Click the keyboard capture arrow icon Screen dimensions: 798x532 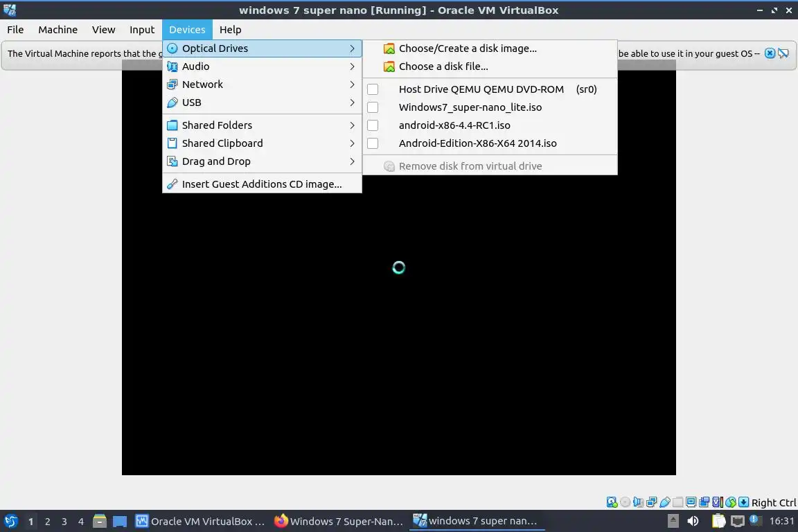(743, 502)
